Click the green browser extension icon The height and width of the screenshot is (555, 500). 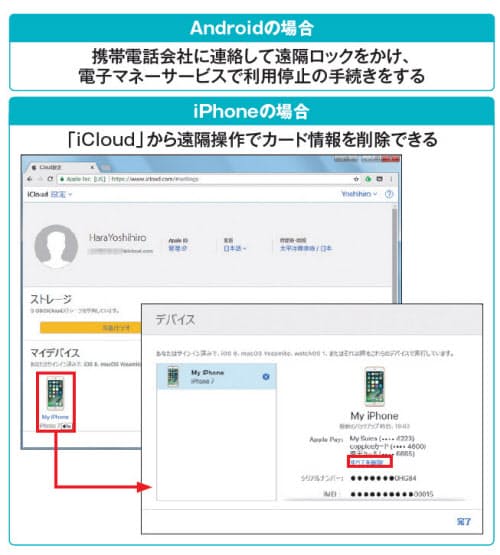point(368,179)
